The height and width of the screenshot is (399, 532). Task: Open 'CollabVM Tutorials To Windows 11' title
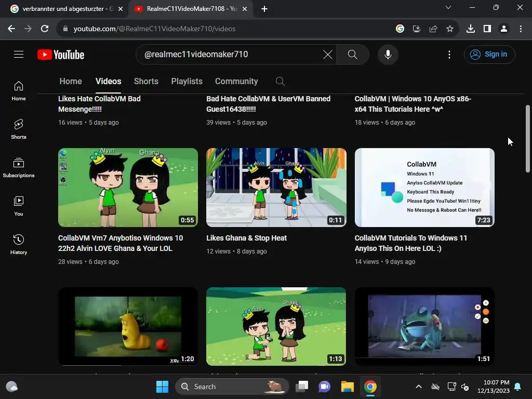(410, 243)
